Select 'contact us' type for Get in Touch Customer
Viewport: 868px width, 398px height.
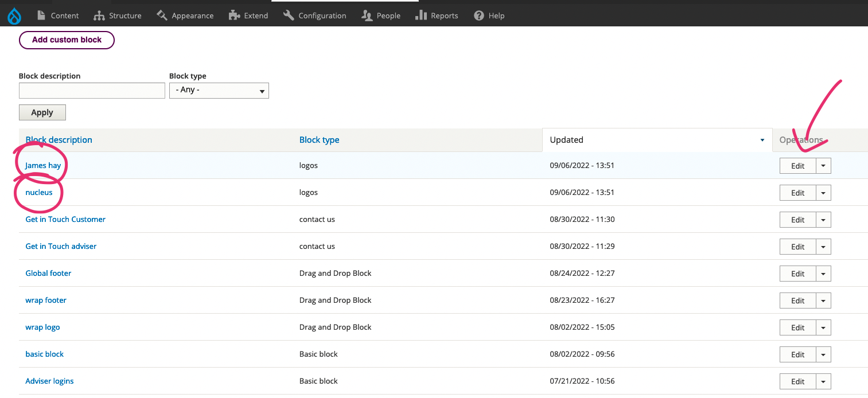pos(317,220)
